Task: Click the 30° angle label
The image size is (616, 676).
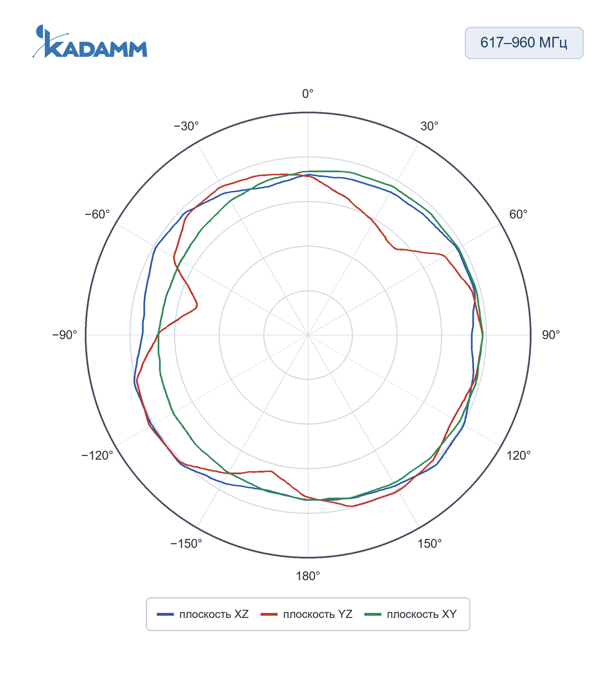Action: coord(430,126)
